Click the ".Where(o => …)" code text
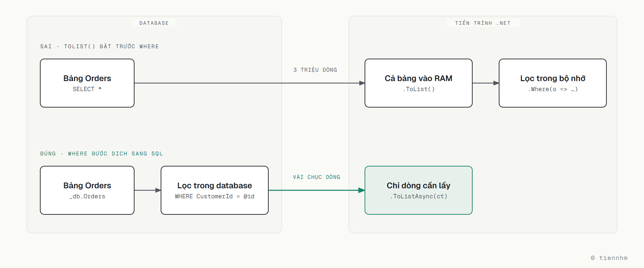Screen dimensions: 644x268 pyautogui.click(x=553, y=89)
